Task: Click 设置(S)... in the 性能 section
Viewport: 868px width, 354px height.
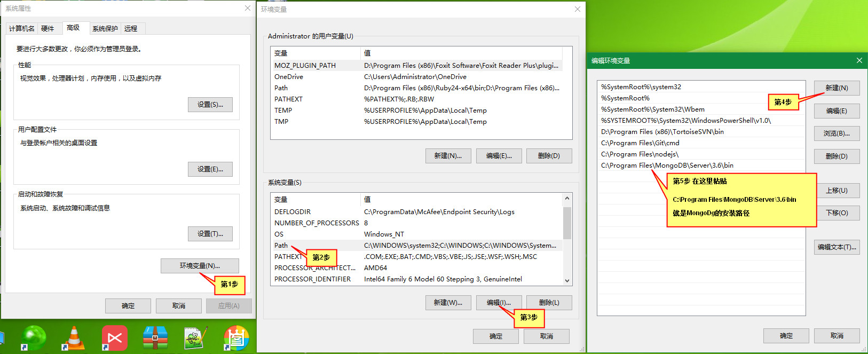Action: click(x=210, y=105)
